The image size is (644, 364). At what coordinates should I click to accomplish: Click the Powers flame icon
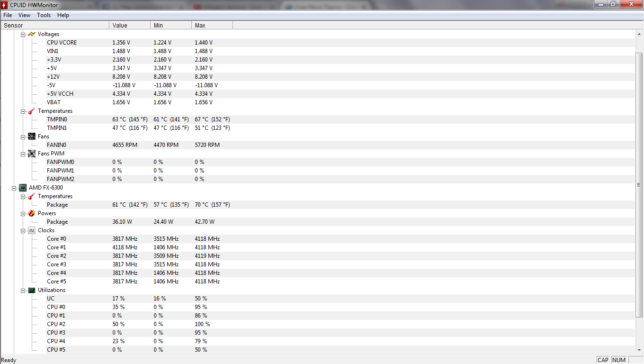(x=32, y=213)
